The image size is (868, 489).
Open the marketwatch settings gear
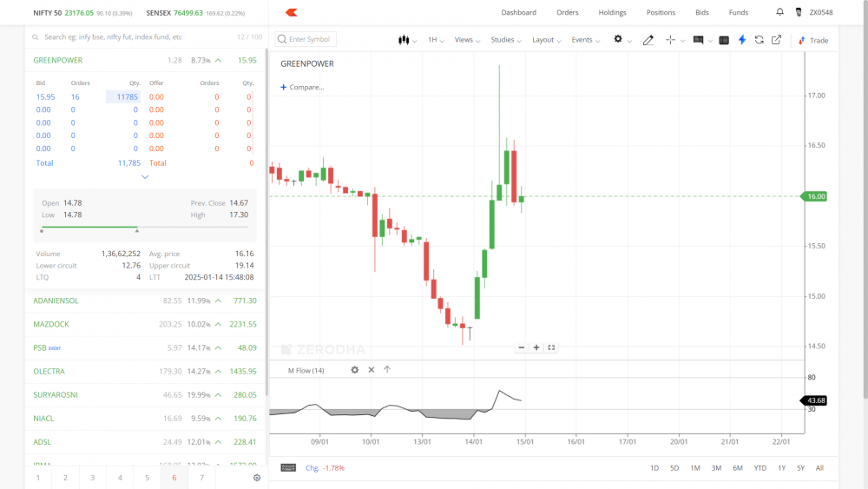click(x=257, y=478)
